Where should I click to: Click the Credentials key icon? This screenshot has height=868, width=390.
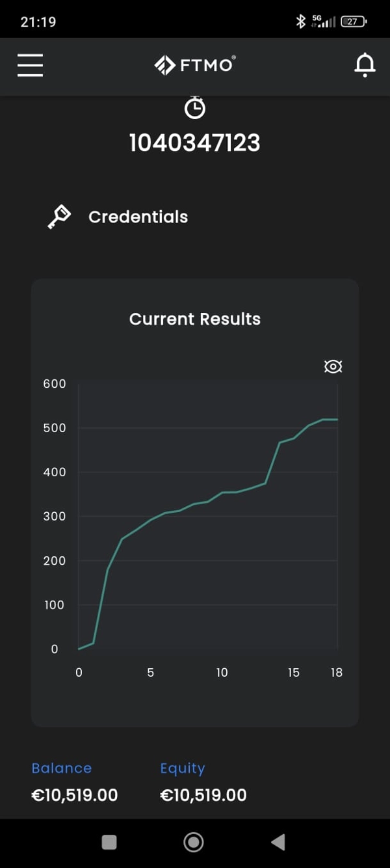[x=58, y=217]
